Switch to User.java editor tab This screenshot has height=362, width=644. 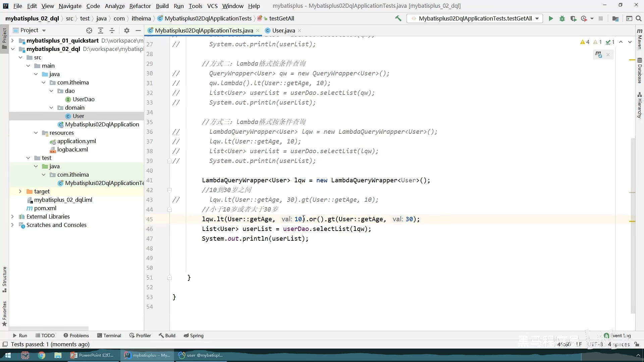[x=283, y=31]
